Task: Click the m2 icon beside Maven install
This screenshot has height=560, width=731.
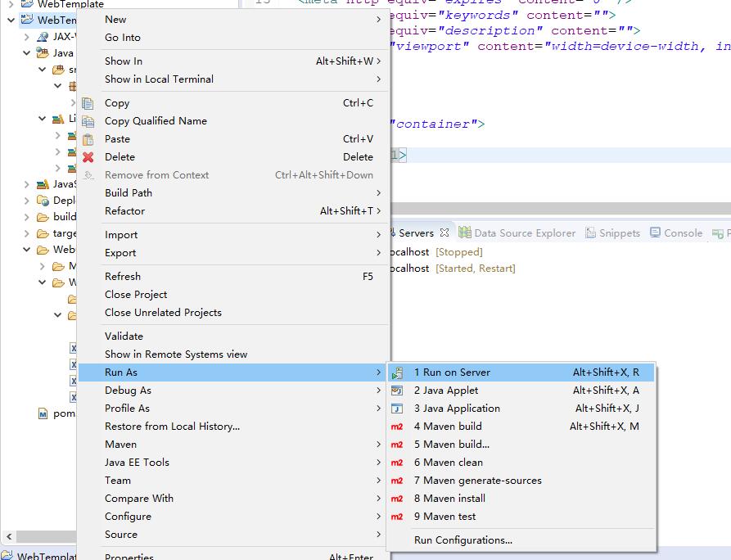Action: tap(397, 499)
